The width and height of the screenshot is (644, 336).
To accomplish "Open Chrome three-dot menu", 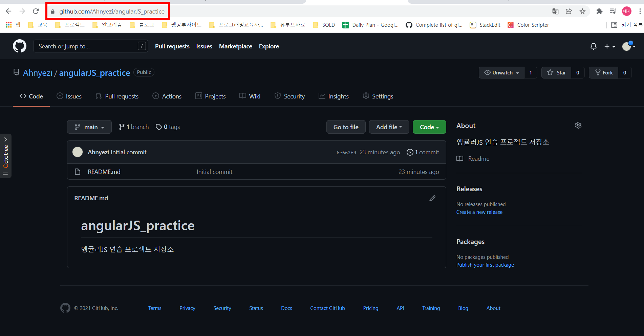I will point(640,12).
